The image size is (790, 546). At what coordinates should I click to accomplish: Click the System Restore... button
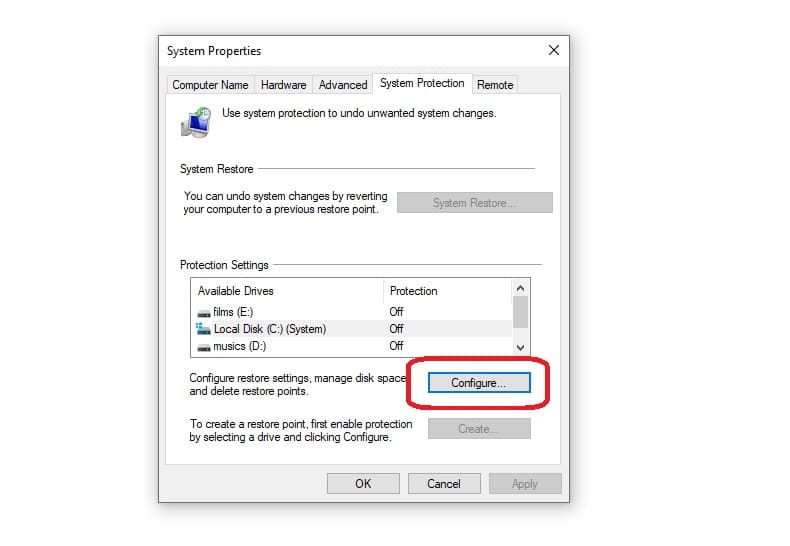pos(475,202)
